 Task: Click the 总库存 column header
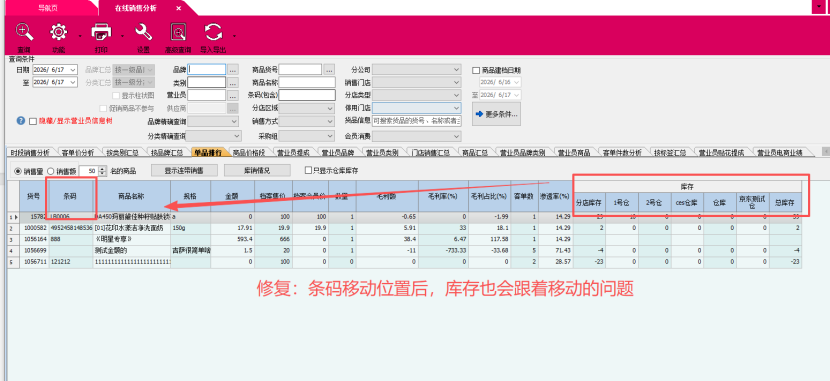click(x=785, y=202)
